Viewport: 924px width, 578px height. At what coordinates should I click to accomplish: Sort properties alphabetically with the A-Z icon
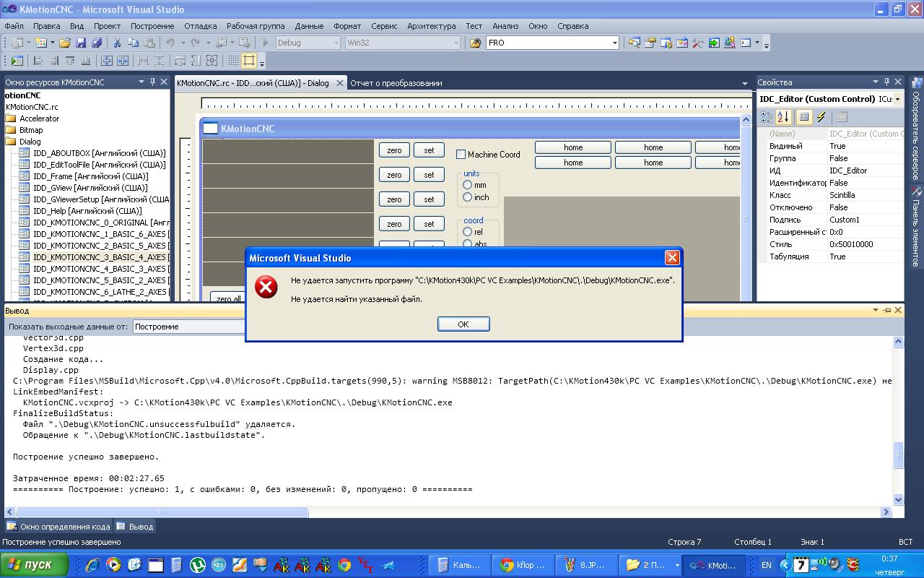pyautogui.click(x=783, y=117)
